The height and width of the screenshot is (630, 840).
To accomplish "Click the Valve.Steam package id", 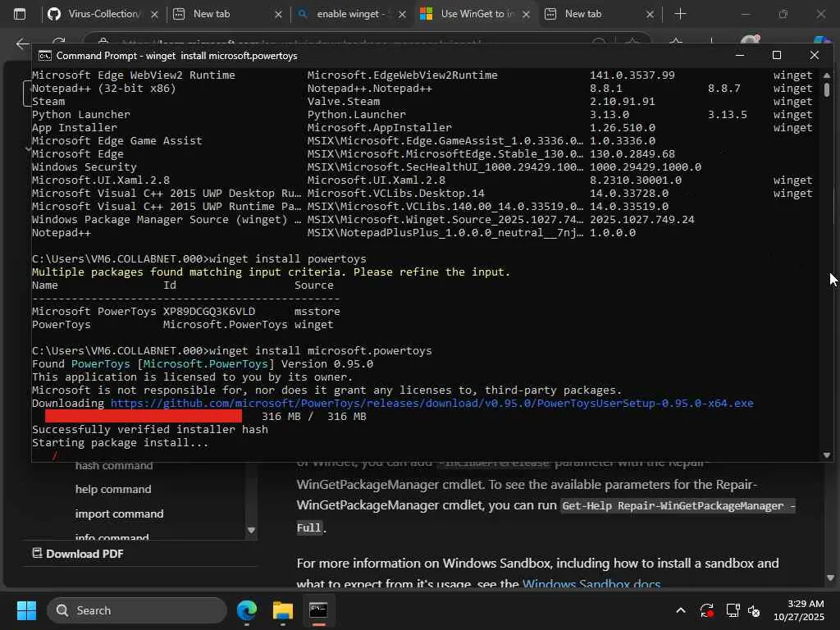I will point(344,101).
